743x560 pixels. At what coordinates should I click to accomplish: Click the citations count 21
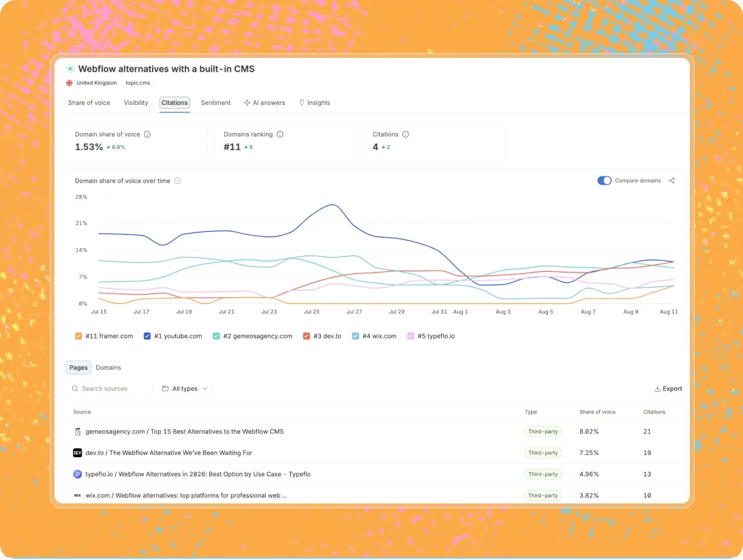[x=648, y=432]
